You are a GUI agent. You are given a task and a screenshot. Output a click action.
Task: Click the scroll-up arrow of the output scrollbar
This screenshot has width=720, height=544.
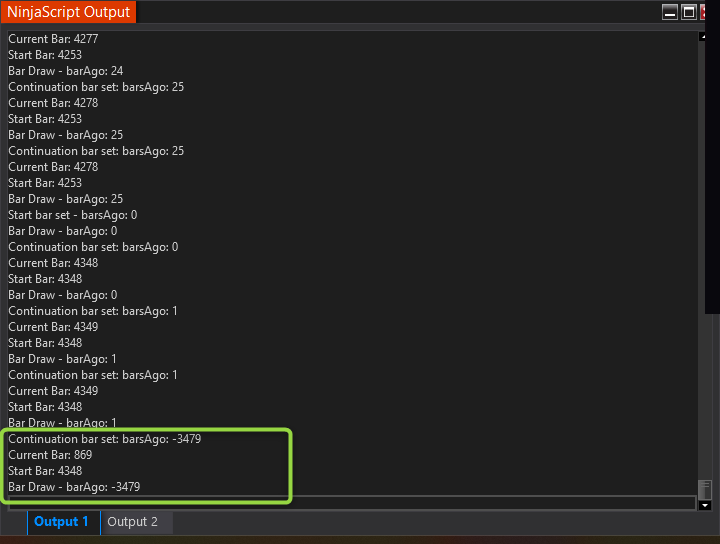[703, 37]
